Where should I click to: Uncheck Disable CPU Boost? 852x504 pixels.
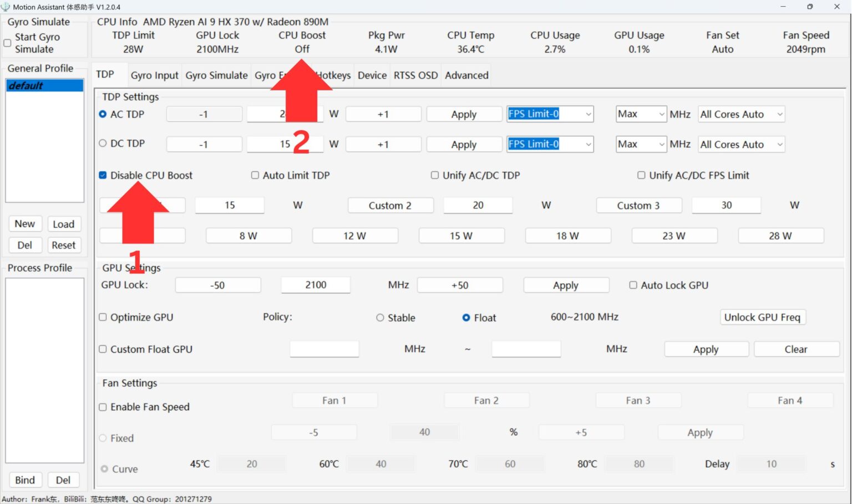tap(103, 175)
